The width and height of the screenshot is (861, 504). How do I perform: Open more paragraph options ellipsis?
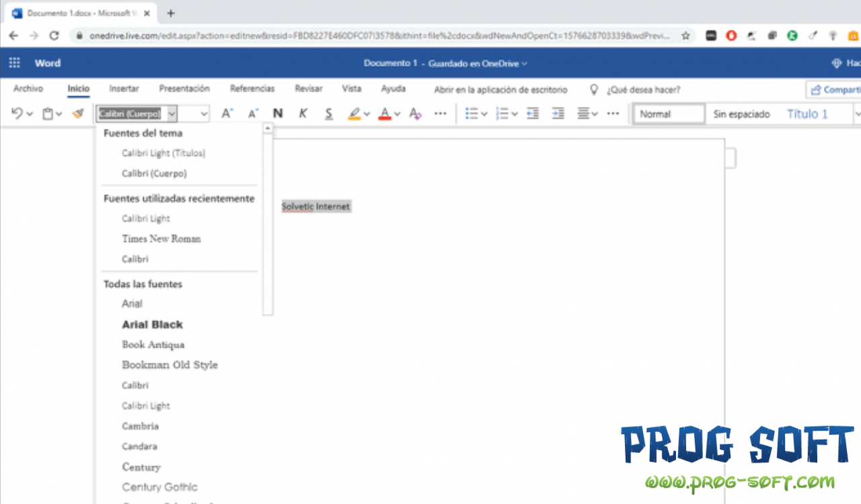tap(613, 114)
